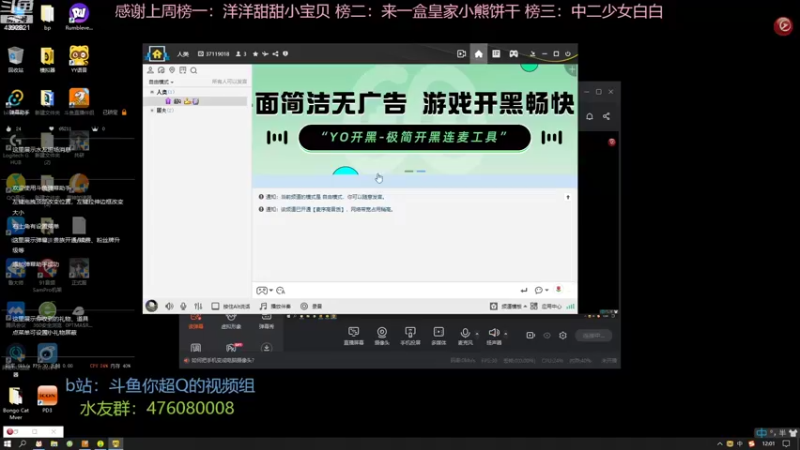The width and height of the screenshot is (800, 450).
Task: Toggle the push-to-talk Alt checkbox
Action: click(x=215, y=306)
